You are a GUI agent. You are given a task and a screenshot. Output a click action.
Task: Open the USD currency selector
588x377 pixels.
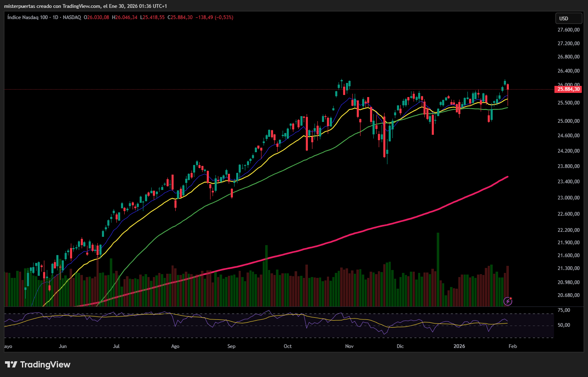[569, 18]
